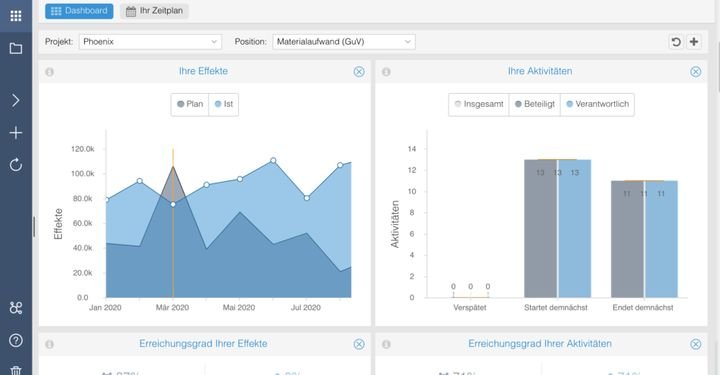720x375 pixels.
Task: Open the command-style icon in sidebar
Action: tap(16, 308)
